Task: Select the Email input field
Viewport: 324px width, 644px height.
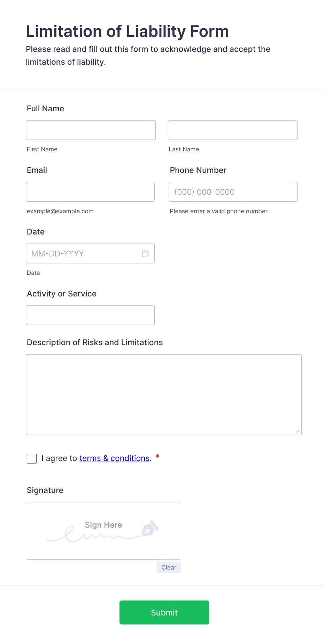Action: point(90,192)
